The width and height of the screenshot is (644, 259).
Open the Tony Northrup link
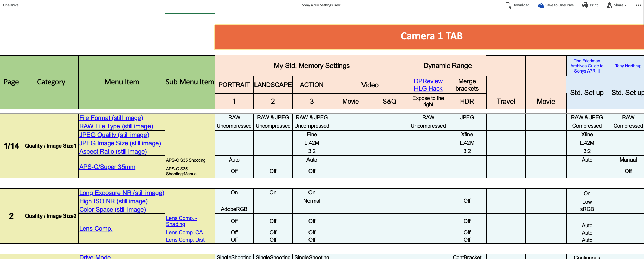point(628,66)
